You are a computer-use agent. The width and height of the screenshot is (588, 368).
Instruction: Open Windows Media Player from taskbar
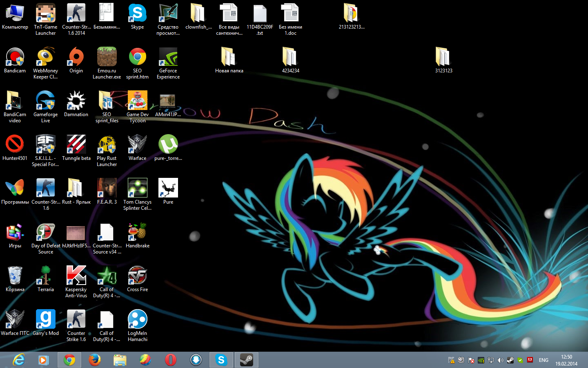click(x=43, y=360)
